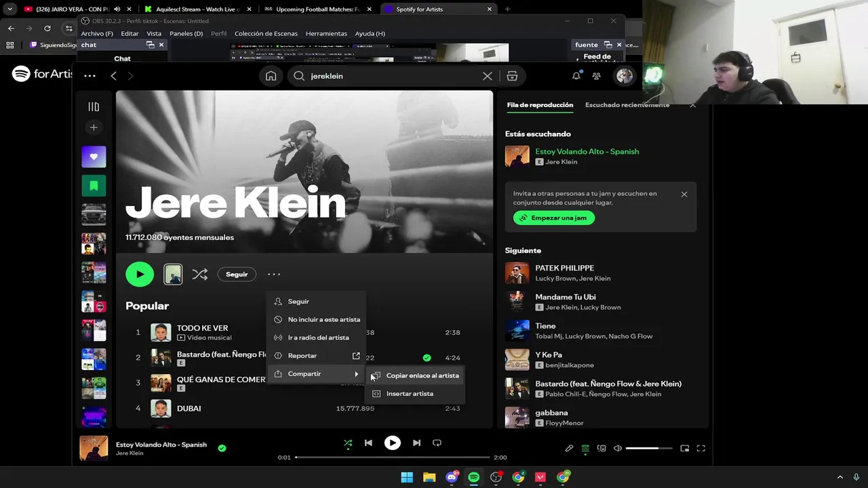Screen dimensions: 868x488
Task: Select Ir a radio del artista
Action: click(x=316, y=338)
